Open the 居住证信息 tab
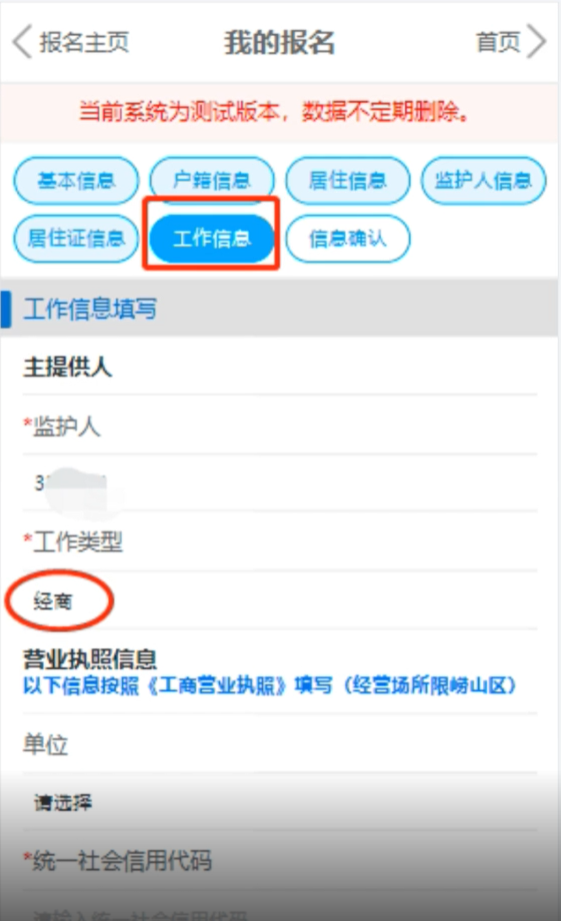This screenshot has width=561, height=921. (x=76, y=238)
